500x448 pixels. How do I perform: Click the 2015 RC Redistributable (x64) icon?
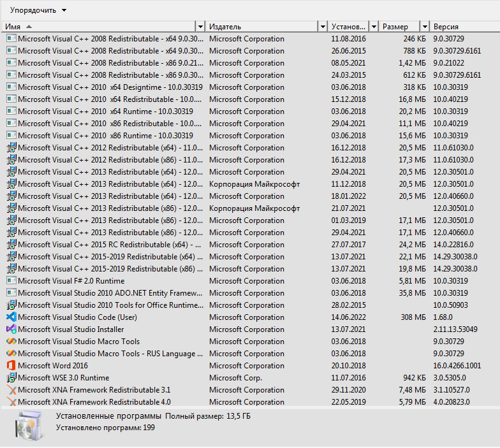(11, 245)
